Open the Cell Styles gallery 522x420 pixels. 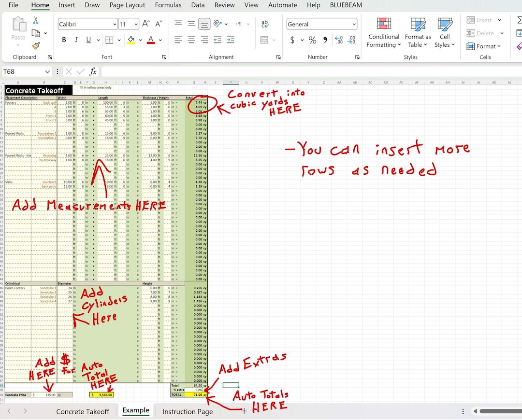coord(444,32)
